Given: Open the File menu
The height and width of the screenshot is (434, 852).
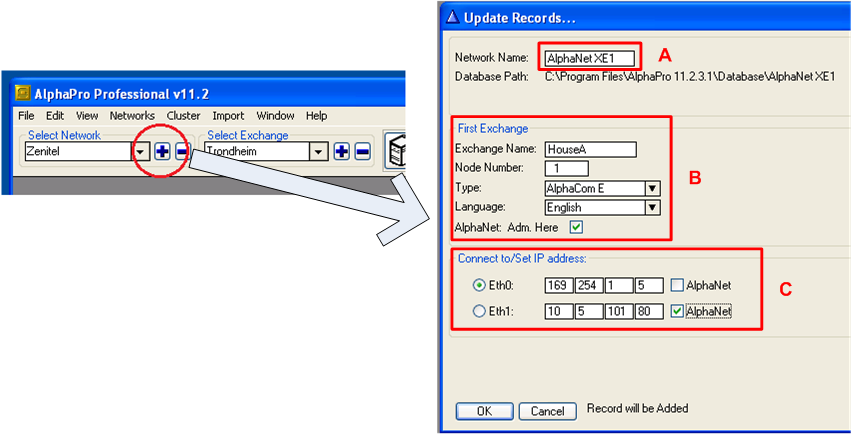Looking at the screenshot, I should [x=26, y=116].
